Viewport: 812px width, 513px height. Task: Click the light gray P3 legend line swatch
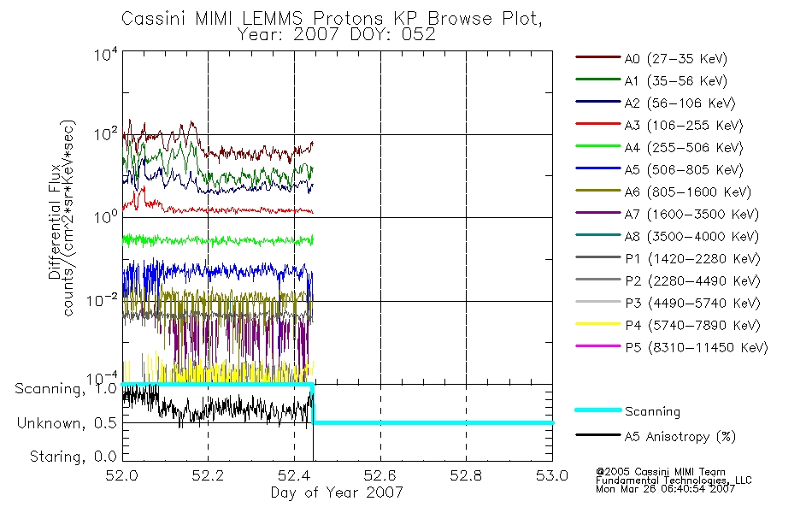click(597, 302)
